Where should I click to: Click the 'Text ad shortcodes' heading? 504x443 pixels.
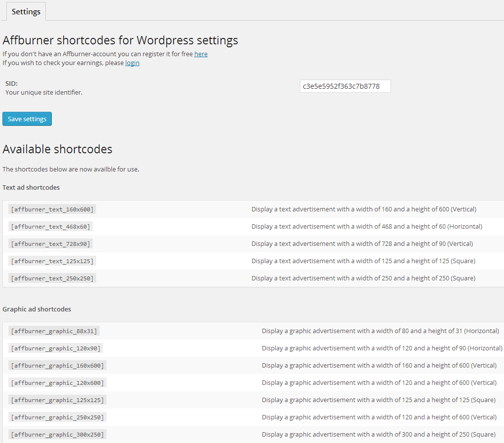point(31,188)
